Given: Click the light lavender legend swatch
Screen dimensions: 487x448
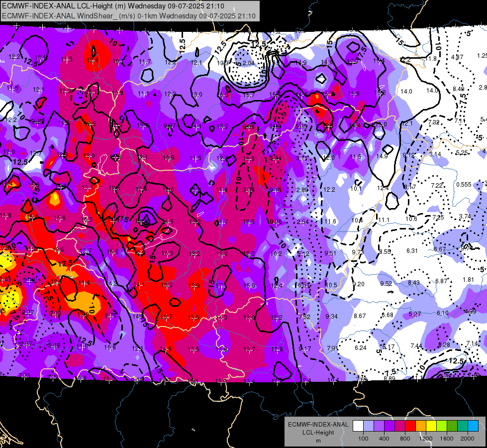Looking at the screenshot, I should [369, 426].
